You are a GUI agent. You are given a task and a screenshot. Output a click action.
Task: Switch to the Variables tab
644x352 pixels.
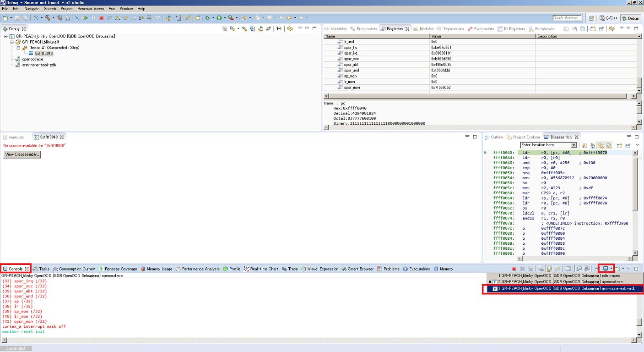point(335,28)
